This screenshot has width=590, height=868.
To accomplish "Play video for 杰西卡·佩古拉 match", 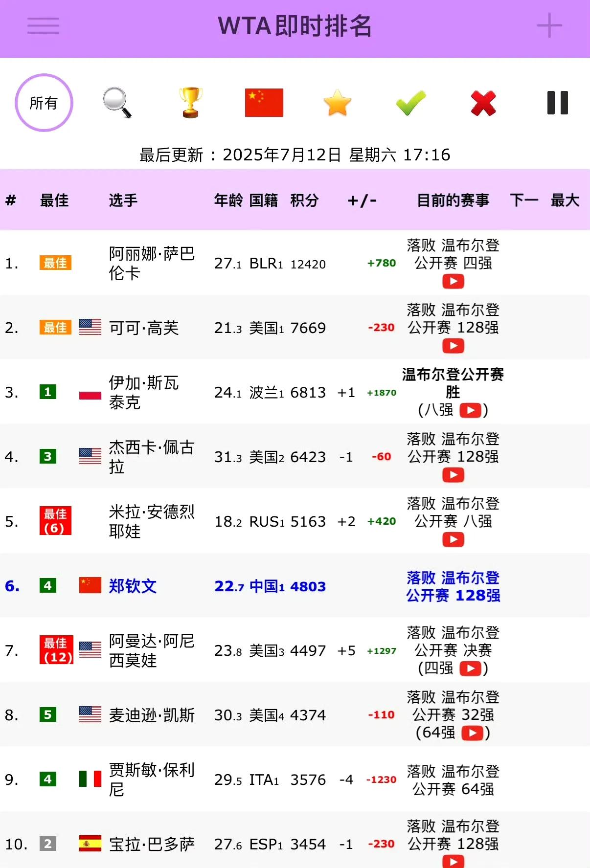I will point(454,475).
